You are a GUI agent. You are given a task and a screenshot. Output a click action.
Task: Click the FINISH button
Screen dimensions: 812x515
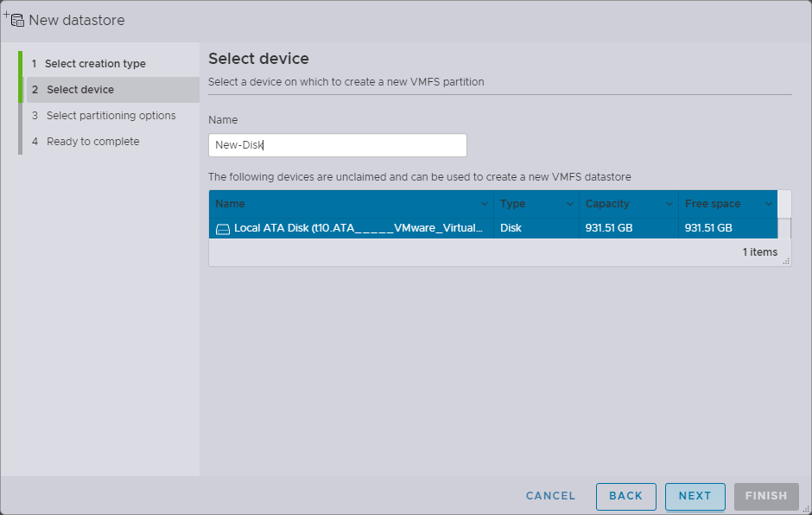click(766, 496)
